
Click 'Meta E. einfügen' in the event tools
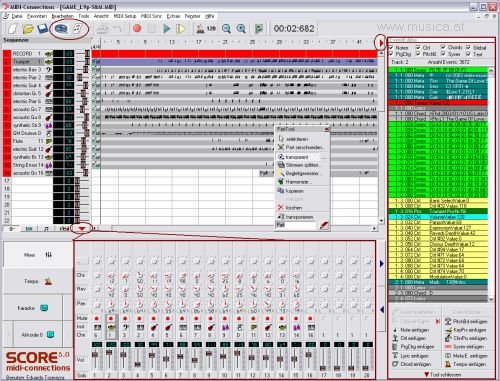[466, 356]
